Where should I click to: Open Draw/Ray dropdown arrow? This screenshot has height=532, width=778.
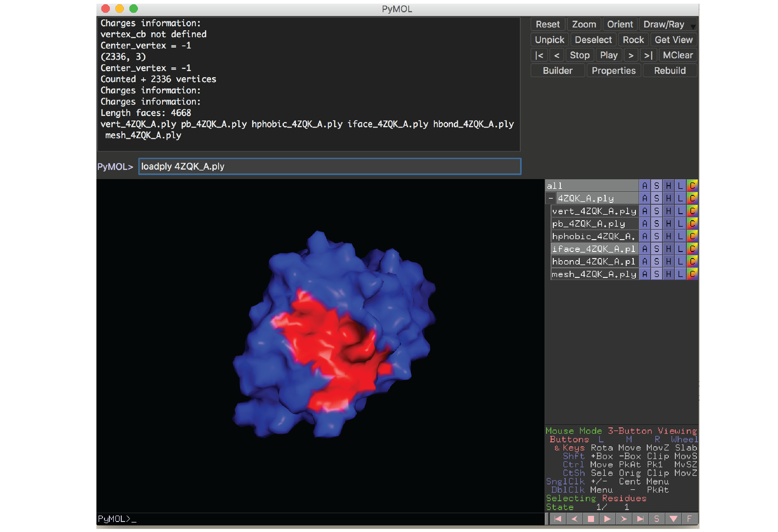point(693,27)
